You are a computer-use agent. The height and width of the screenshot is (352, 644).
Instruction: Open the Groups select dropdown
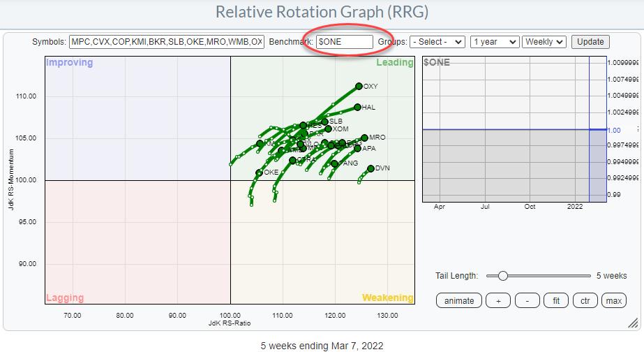(x=437, y=42)
